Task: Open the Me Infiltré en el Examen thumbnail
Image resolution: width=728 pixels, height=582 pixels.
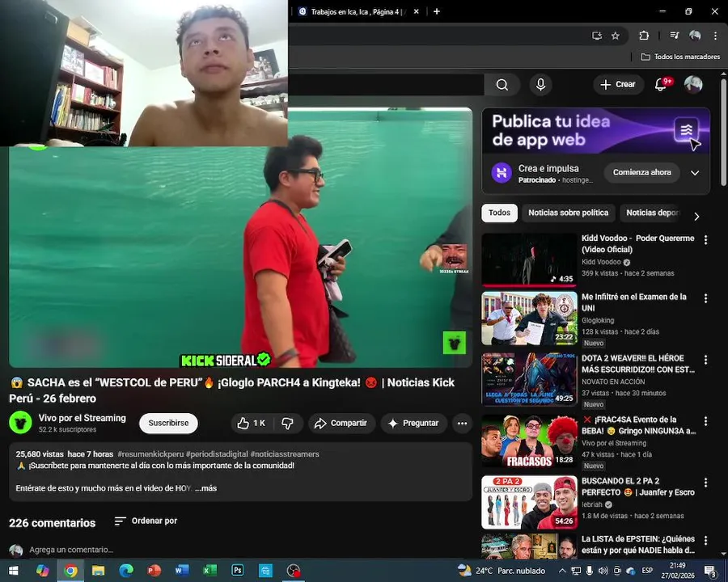Action: tap(529, 318)
